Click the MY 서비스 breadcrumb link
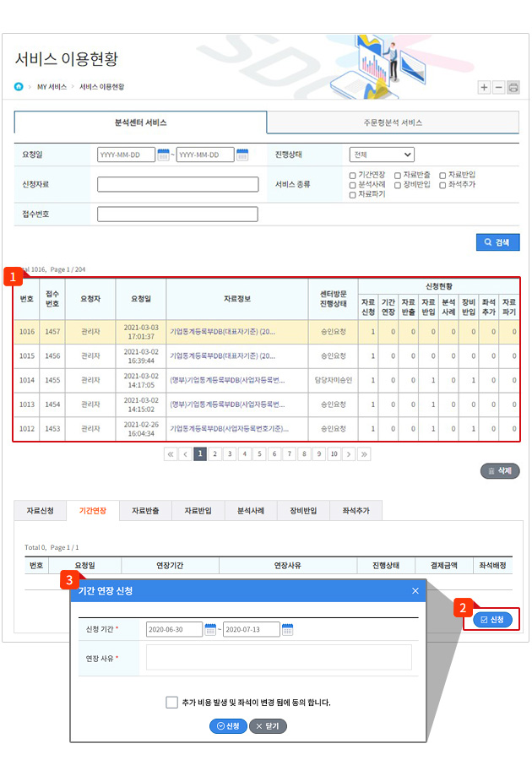This screenshot has height=760, width=532. point(52,87)
